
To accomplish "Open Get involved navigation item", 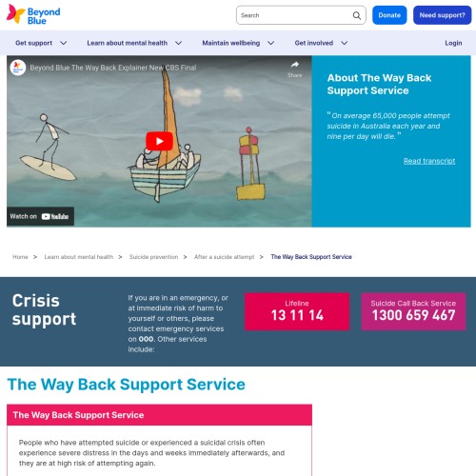I will [314, 43].
